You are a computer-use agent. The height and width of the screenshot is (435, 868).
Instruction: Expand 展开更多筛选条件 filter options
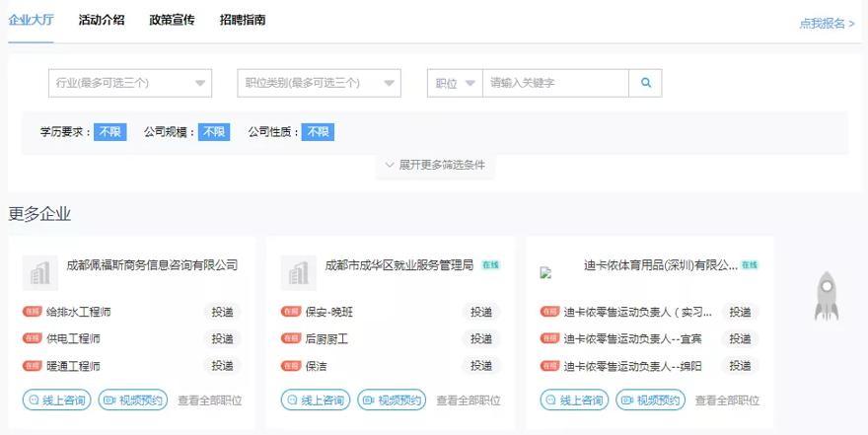pos(435,165)
